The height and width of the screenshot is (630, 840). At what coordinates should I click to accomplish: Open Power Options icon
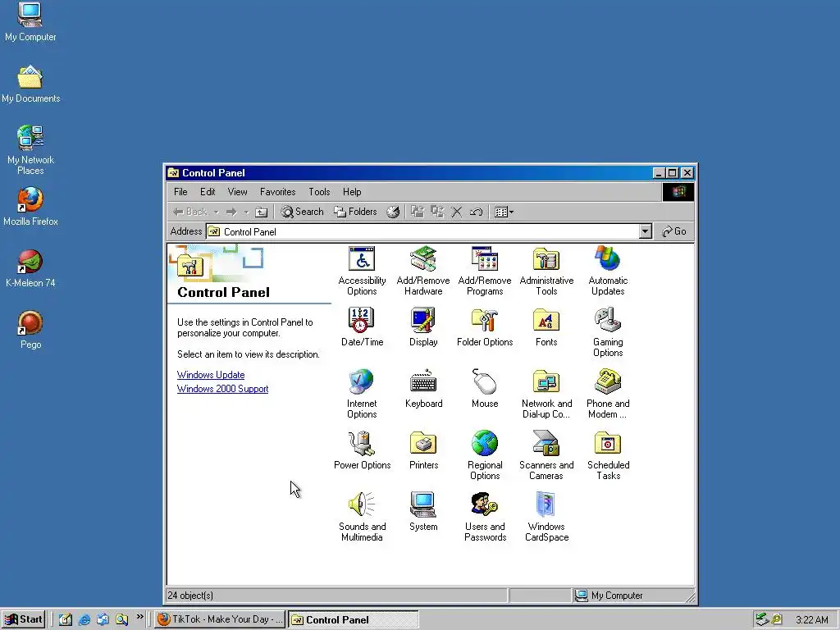click(362, 450)
